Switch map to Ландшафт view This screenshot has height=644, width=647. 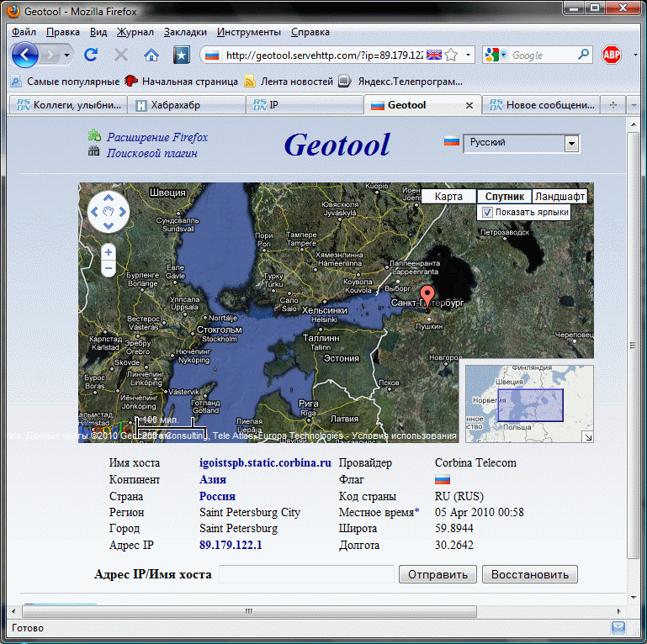click(x=559, y=196)
